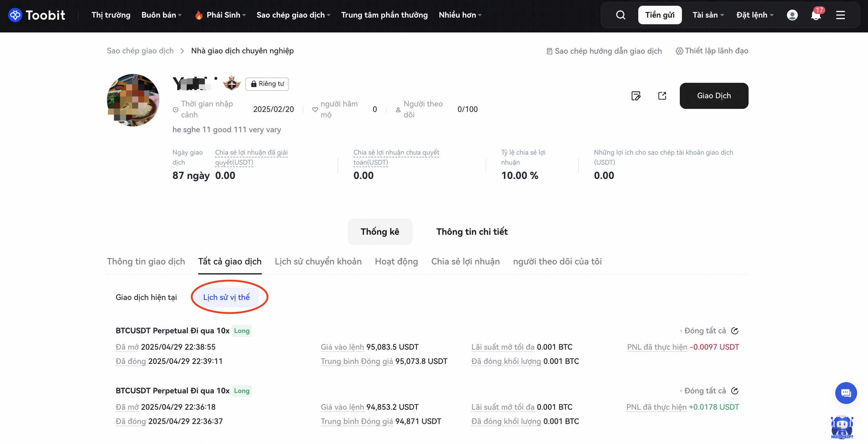868x444 pixels.
Task: Click the Toobit logo icon
Action: (x=15, y=15)
